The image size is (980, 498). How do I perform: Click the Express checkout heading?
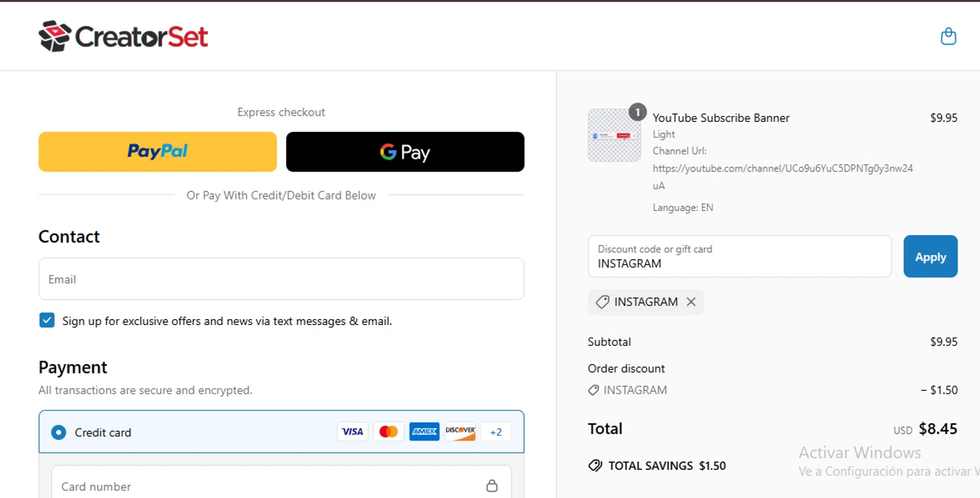pyautogui.click(x=282, y=112)
